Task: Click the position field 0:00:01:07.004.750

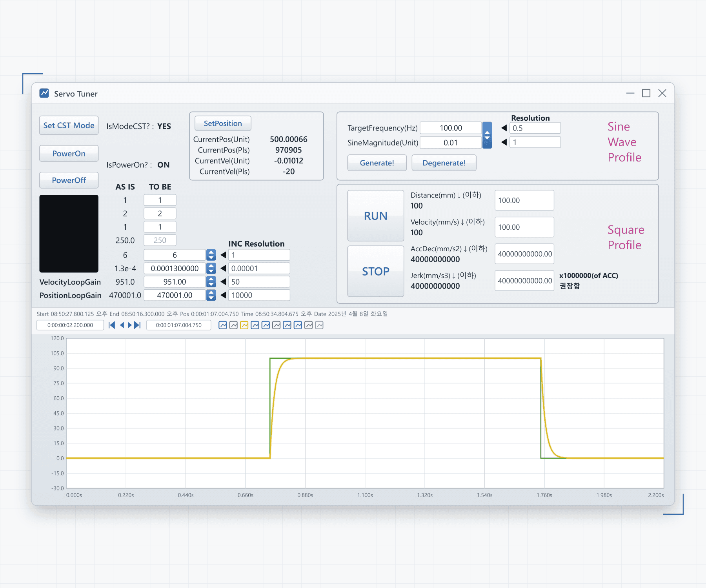Action: tap(178, 325)
